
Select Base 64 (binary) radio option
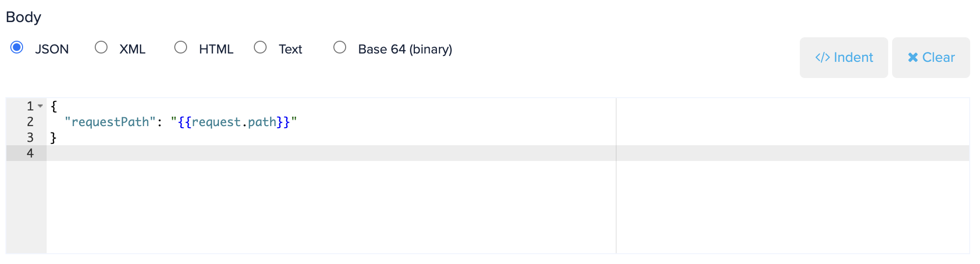[x=340, y=48]
